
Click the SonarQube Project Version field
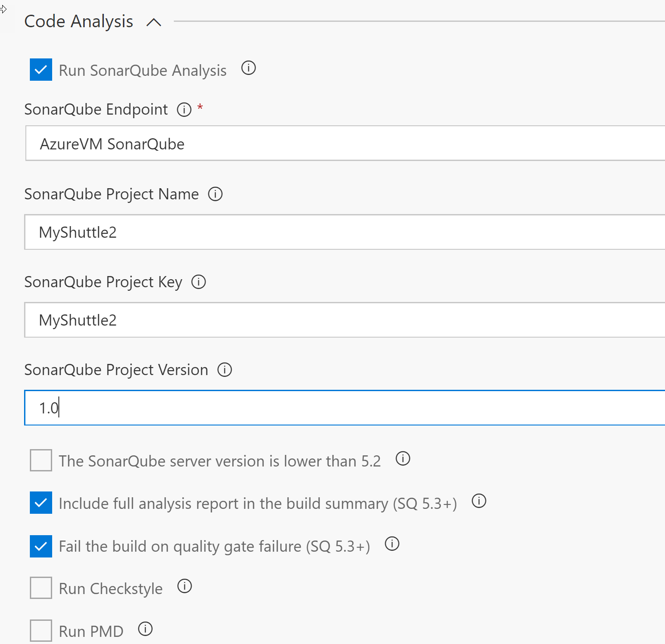pos(345,408)
